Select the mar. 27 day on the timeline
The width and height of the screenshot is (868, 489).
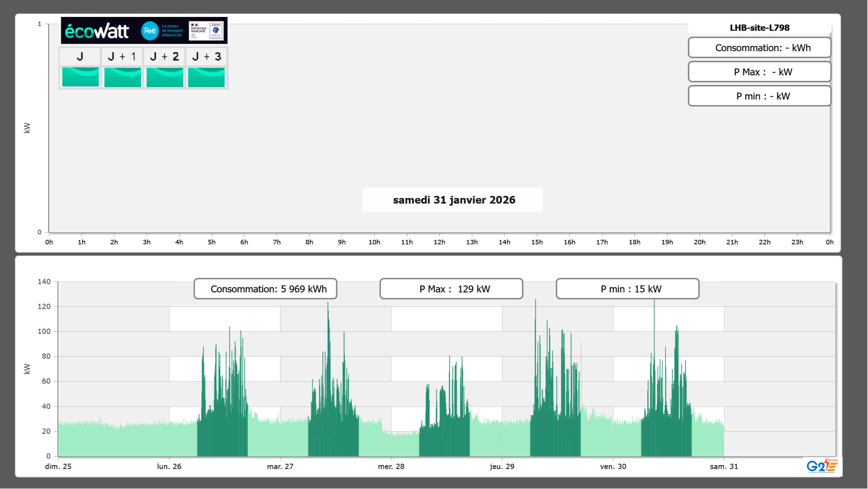coord(280,466)
